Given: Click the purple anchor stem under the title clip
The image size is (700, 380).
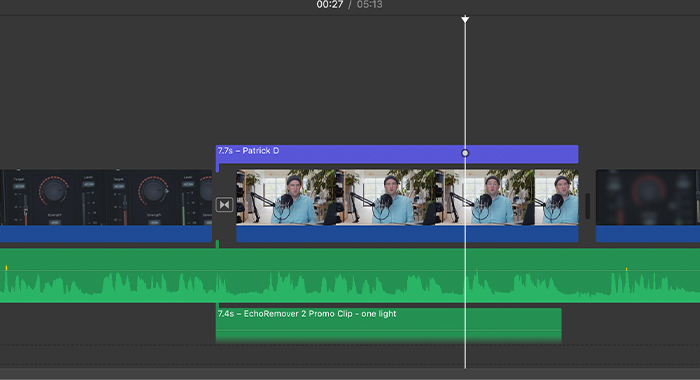Looking at the screenshot, I should coord(217,167).
